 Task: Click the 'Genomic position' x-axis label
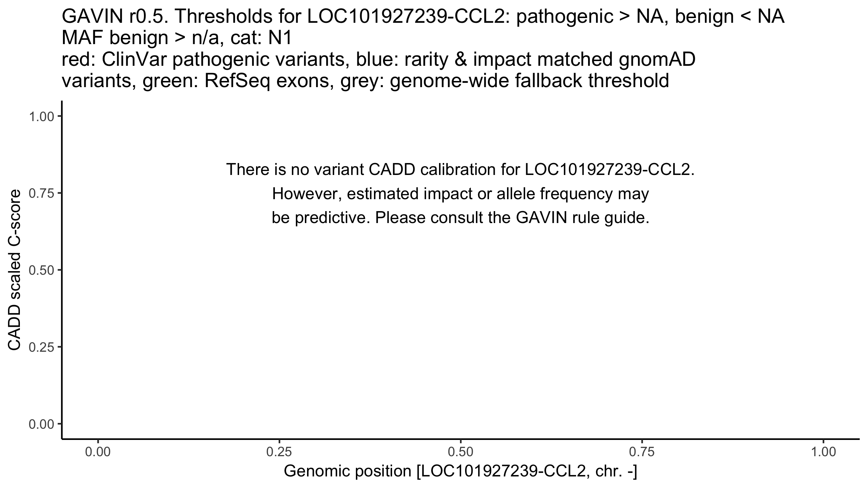(460, 471)
